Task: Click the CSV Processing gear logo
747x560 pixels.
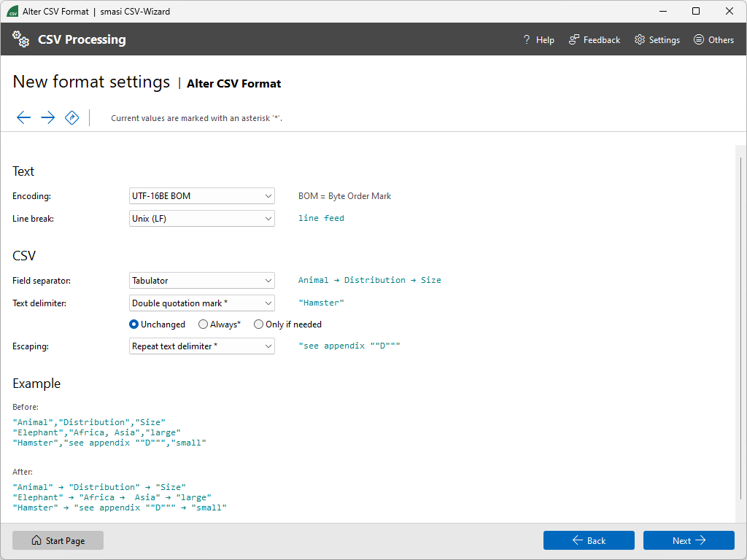Action: tap(20, 39)
